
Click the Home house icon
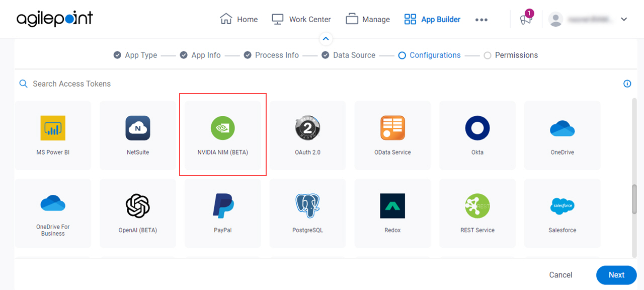point(226,19)
